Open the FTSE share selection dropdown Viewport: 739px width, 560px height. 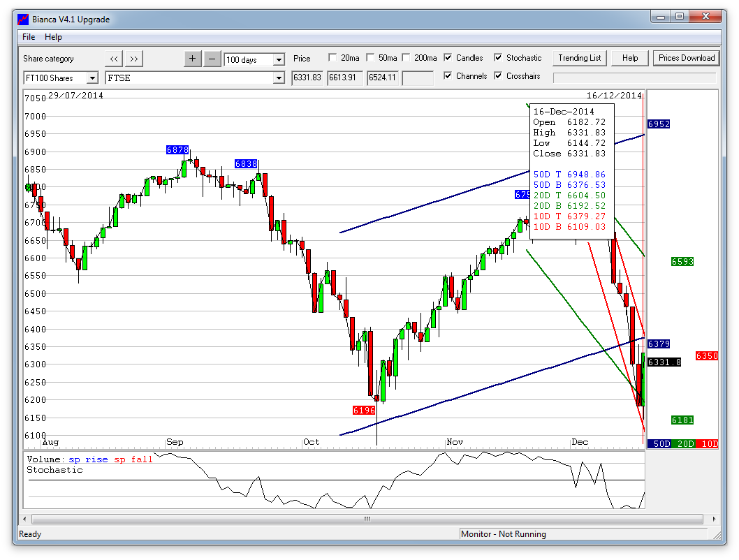[279, 78]
